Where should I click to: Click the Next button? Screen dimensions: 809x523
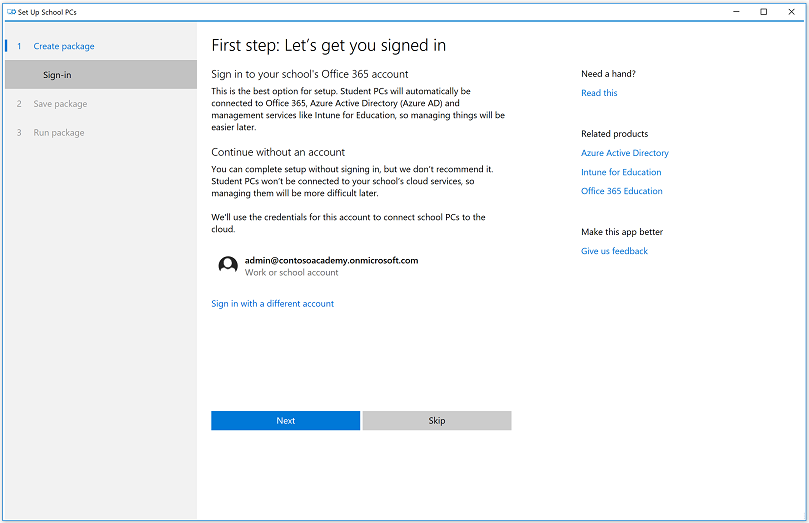point(285,420)
